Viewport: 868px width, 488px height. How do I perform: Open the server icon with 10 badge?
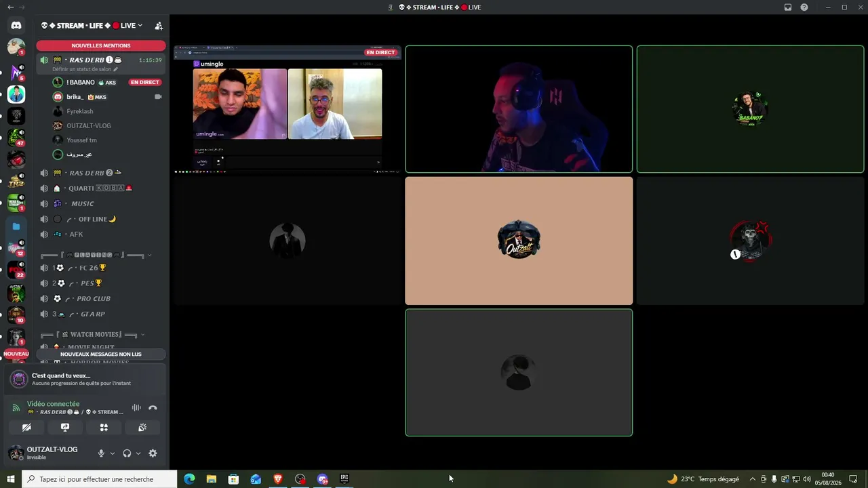[x=16, y=315]
